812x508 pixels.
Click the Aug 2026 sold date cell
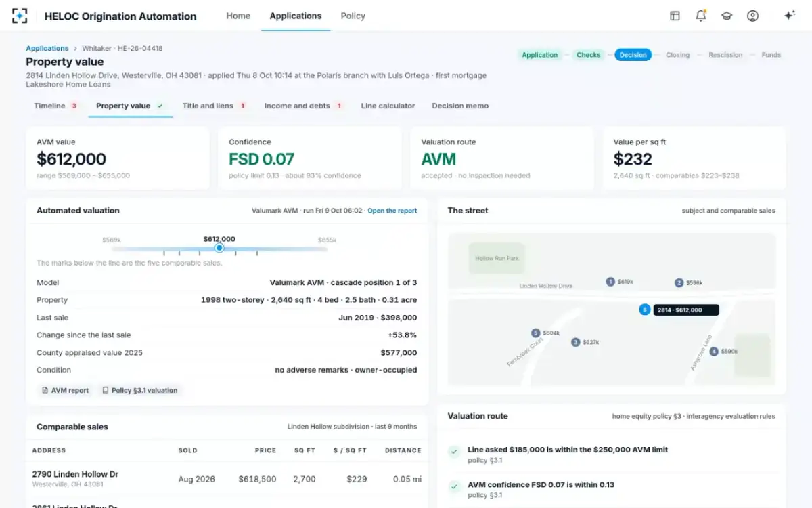coord(197,479)
